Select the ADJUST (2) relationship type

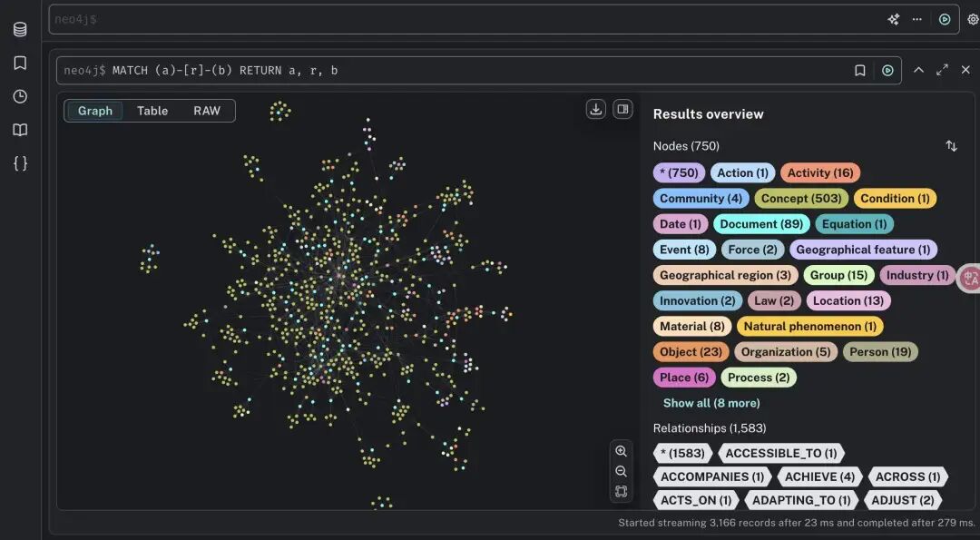pos(903,501)
